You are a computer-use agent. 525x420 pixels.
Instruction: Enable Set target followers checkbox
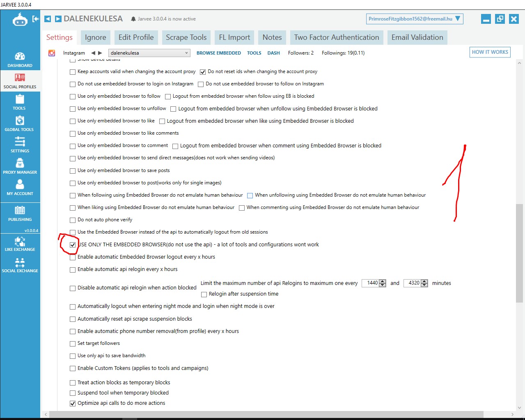(73, 344)
